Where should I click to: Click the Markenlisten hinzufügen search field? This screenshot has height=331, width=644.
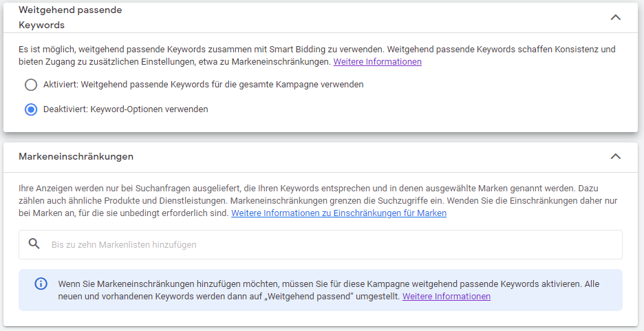(x=321, y=244)
